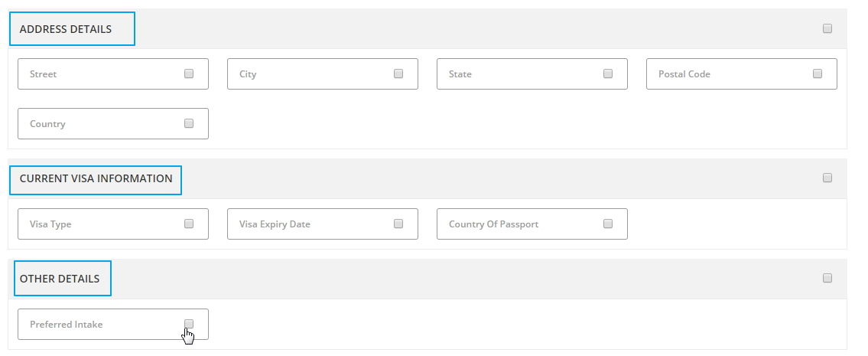The width and height of the screenshot is (868, 356).
Task: Click the Current Visa Information heading
Action: click(96, 178)
